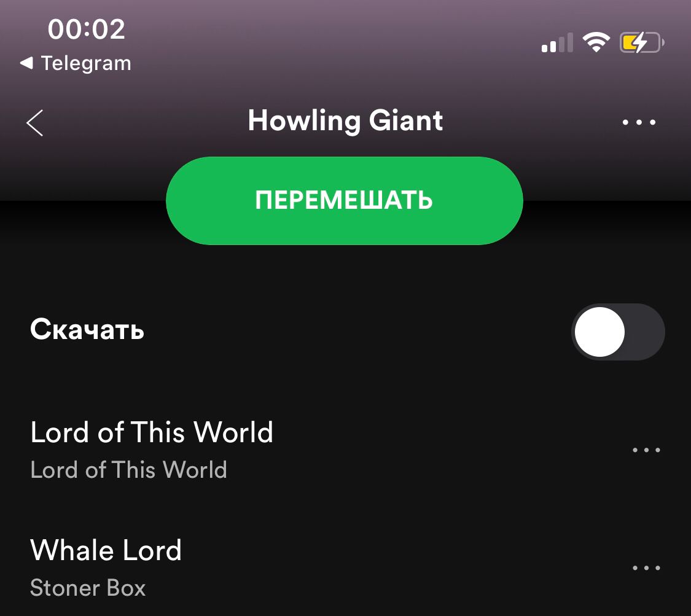The image size is (691, 616).
Task: Play the Whale Lord track
Action: pyautogui.click(x=106, y=550)
